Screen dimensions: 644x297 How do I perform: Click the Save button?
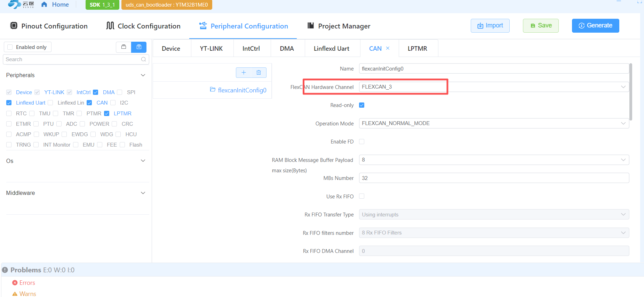(541, 26)
